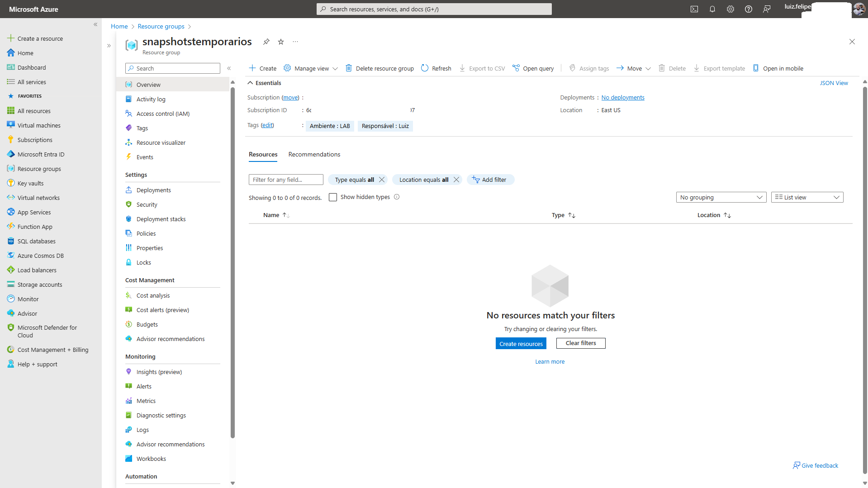The height and width of the screenshot is (488, 868).
Task: Mark snapshotstemporarios as favorite with star
Action: [x=281, y=42]
